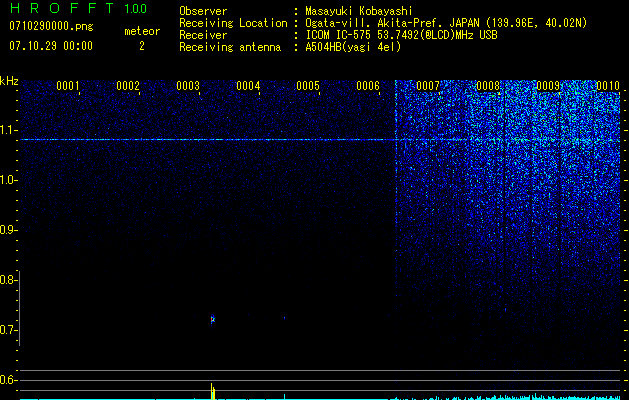The height and width of the screenshot is (400, 629).
Task: Click the Receiving Location label
Action: 233,23
